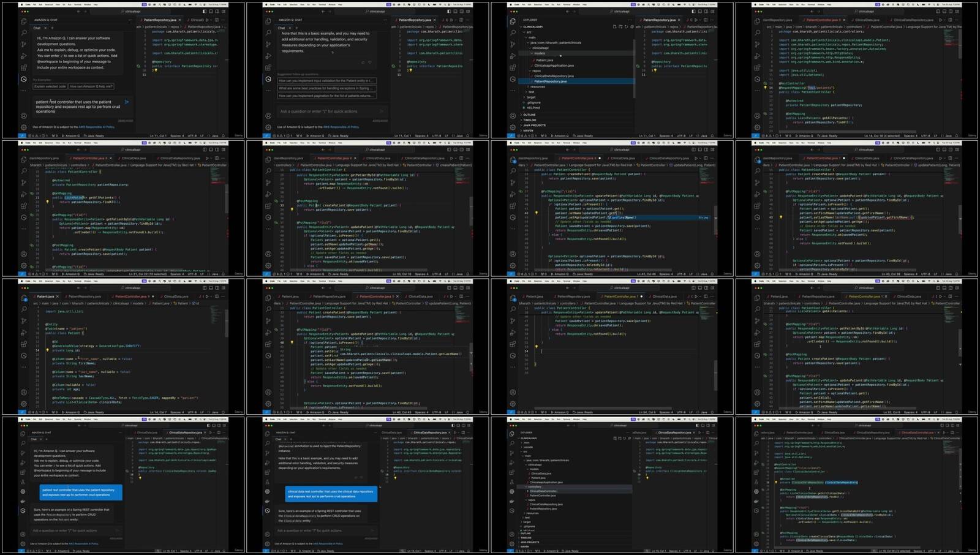Click 'How can Amazon Q help me?' example button

pyautogui.click(x=91, y=86)
